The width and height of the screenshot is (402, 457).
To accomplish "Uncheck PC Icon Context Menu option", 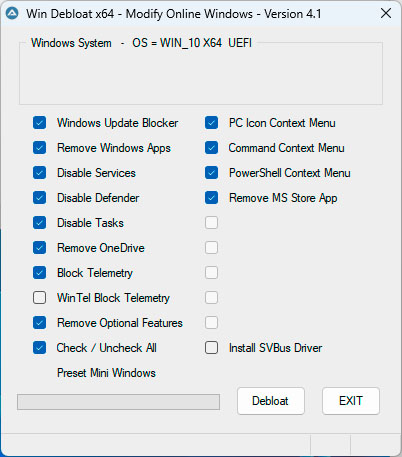I will (212, 123).
